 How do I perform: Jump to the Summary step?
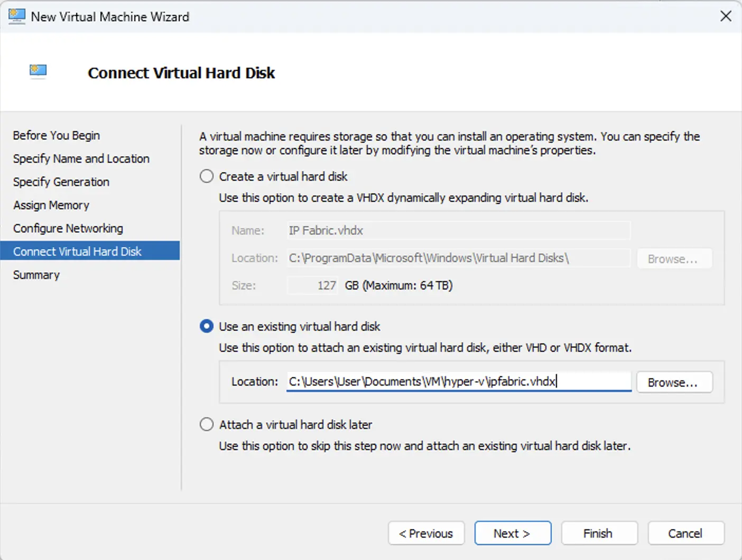tap(36, 275)
